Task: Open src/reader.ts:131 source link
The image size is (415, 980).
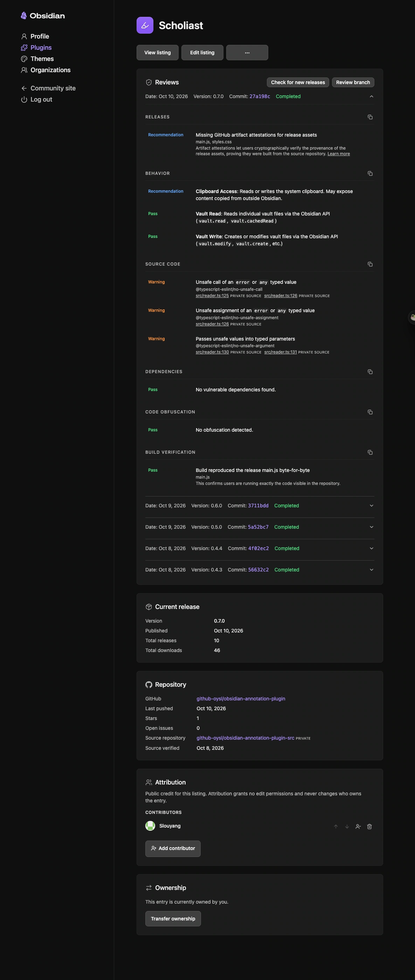Action: pyautogui.click(x=280, y=352)
